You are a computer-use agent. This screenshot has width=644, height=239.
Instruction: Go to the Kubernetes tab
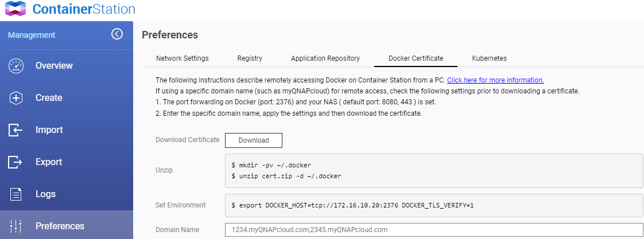tap(489, 58)
